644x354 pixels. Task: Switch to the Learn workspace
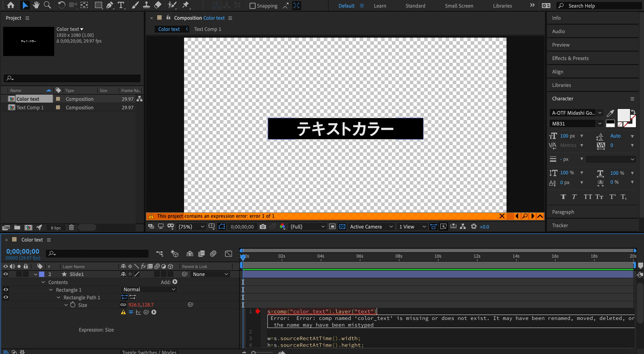tap(380, 6)
